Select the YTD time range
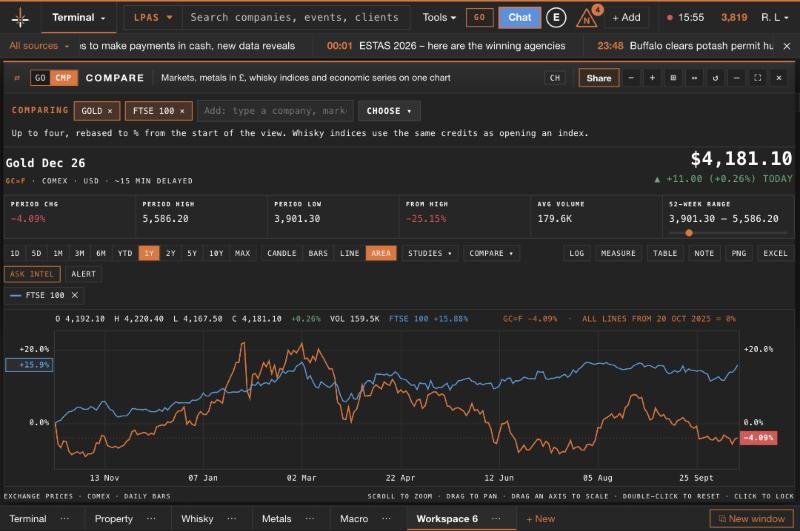This screenshot has height=531, width=800. pos(125,254)
